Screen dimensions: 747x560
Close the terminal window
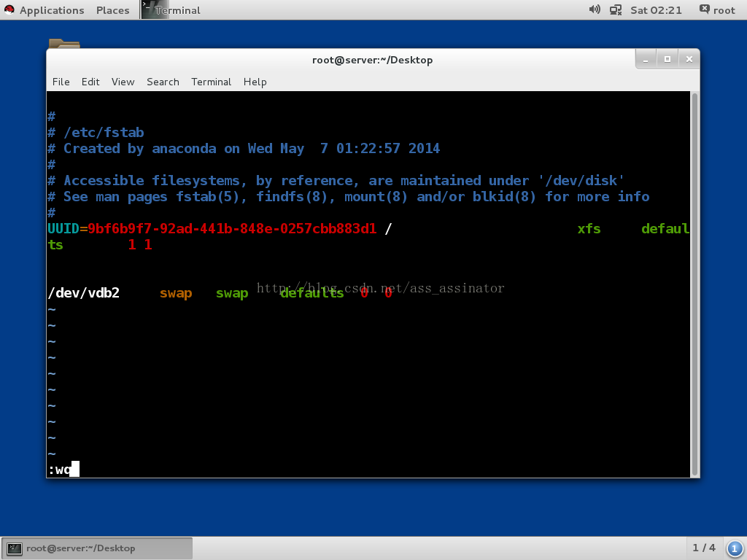point(689,60)
